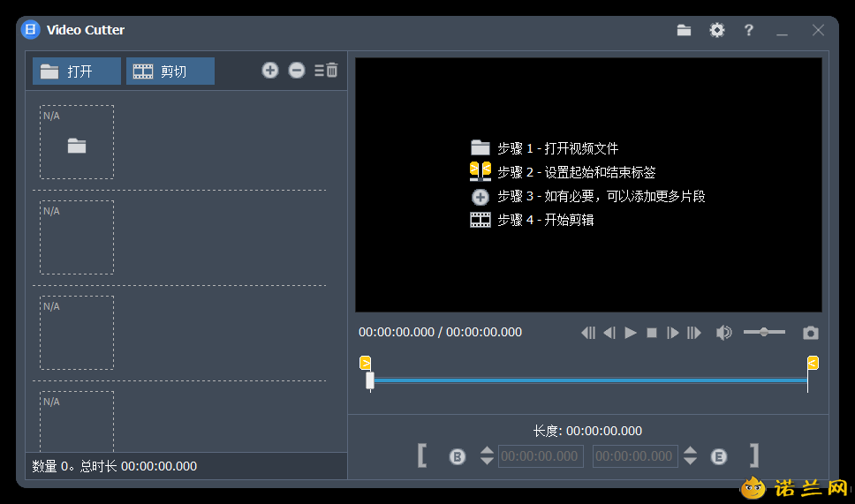Click the volume slider handle

764,332
